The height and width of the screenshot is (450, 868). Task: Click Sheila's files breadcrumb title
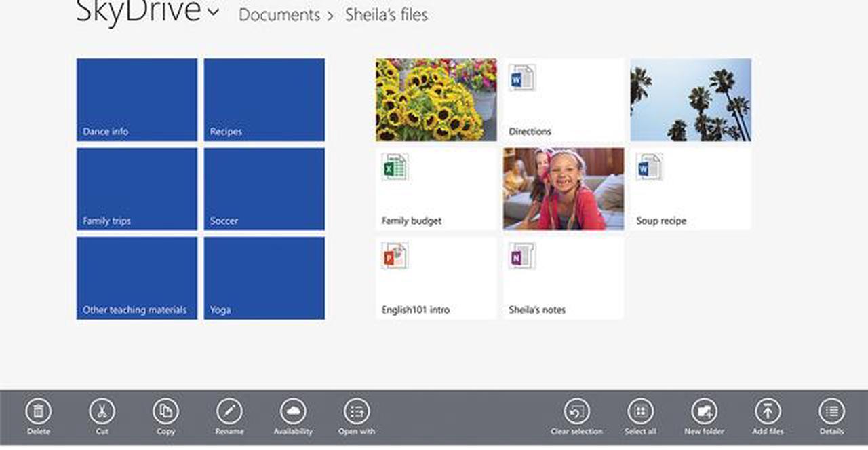tap(387, 15)
